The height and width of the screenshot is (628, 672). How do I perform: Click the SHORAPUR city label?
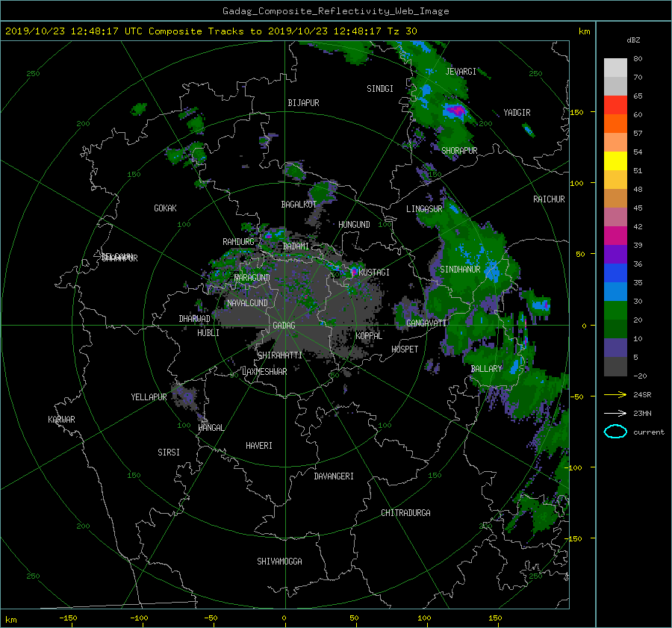tap(459, 150)
